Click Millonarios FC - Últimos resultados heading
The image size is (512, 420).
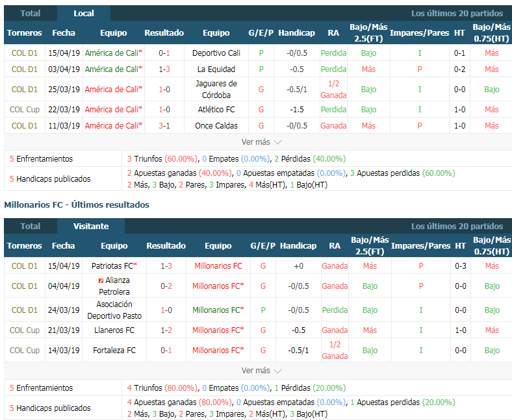pyautogui.click(x=77, y=204)
